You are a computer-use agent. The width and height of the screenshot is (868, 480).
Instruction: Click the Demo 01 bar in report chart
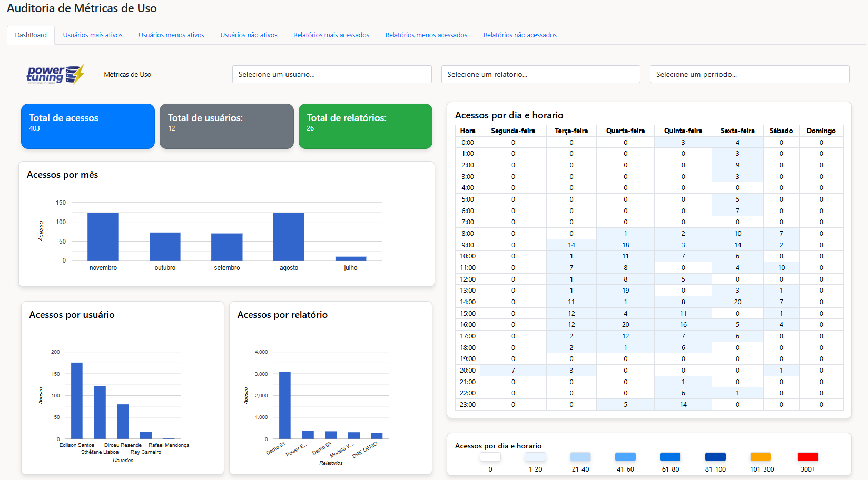click(x=284, y=405)
